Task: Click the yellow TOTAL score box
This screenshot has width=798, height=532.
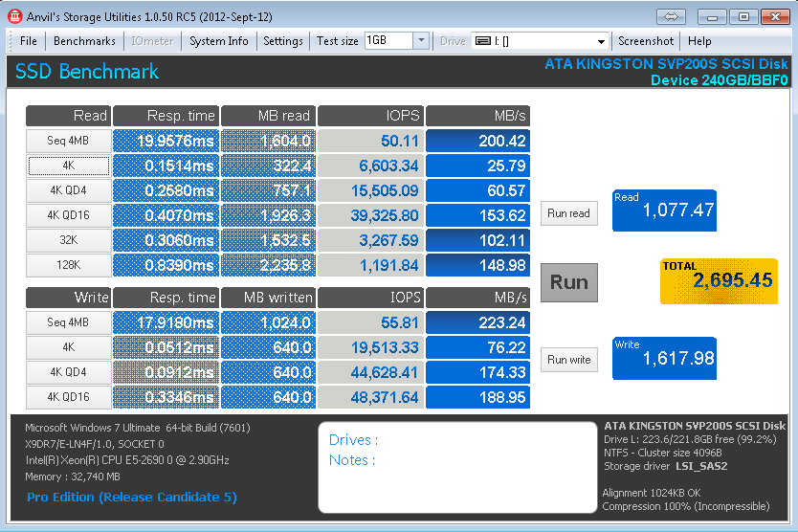Action: (719, 280)
